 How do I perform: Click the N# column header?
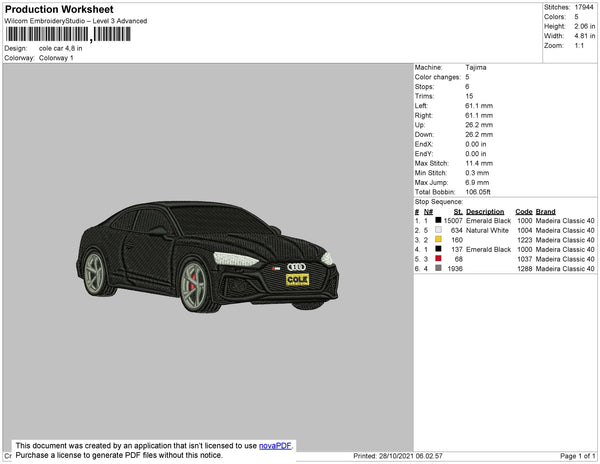428,212
